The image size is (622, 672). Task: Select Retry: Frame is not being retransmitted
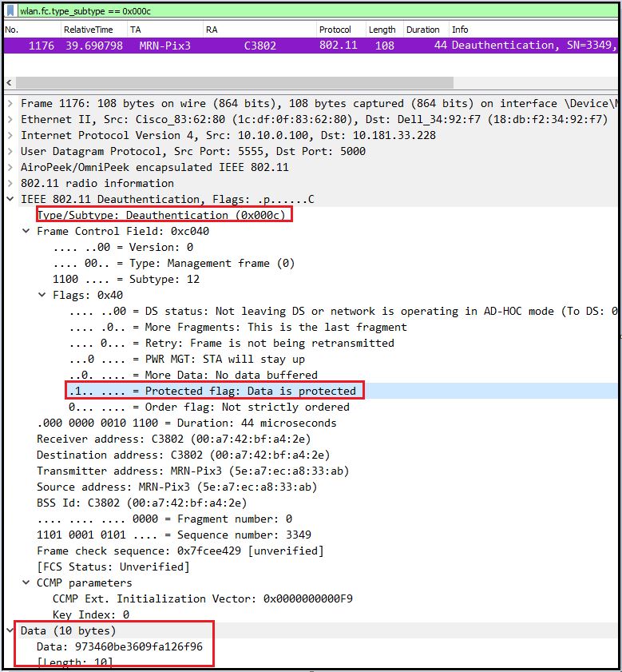click(x=232, y=343)
